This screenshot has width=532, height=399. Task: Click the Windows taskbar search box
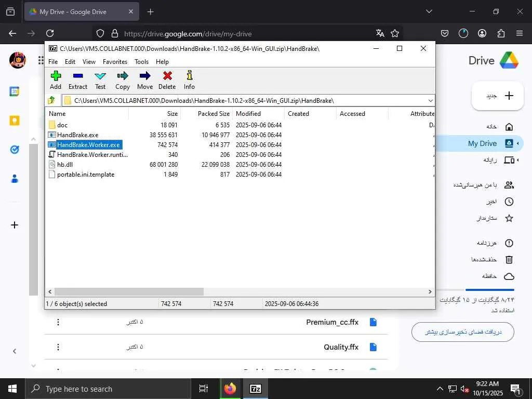pyautogui.click(x=108, y=389)
